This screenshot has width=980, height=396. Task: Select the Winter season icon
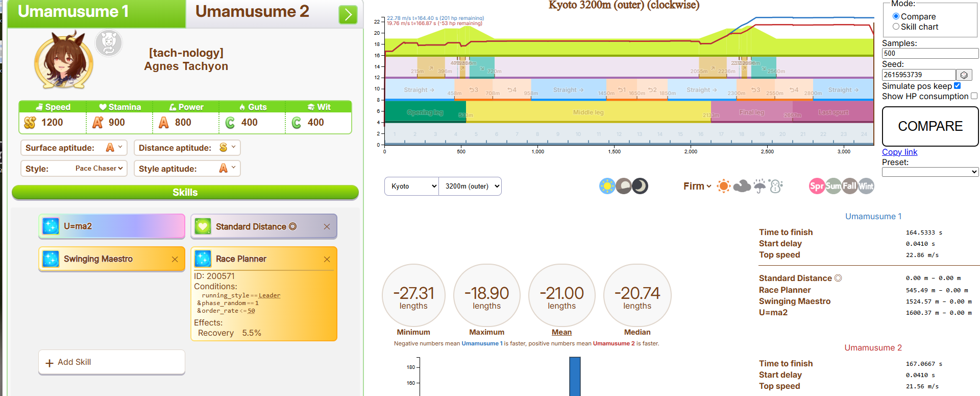coord(866,186)
